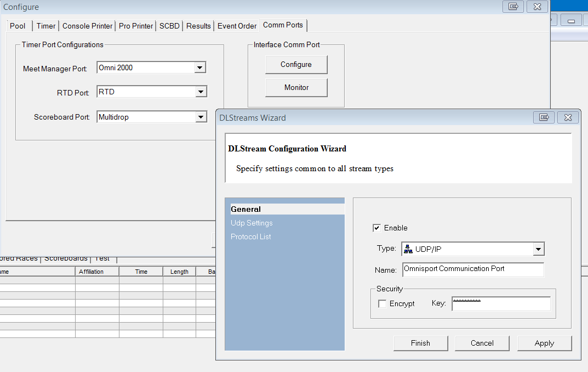Go to Protocol List wizard page
The width and height of the screenshot is (588, 372).
click(251, 236)
